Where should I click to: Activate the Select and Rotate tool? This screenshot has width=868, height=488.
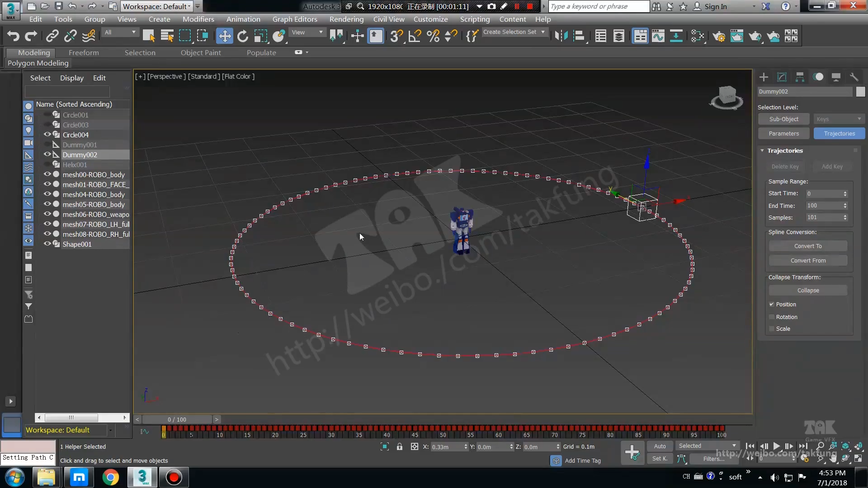pos(243,36)
